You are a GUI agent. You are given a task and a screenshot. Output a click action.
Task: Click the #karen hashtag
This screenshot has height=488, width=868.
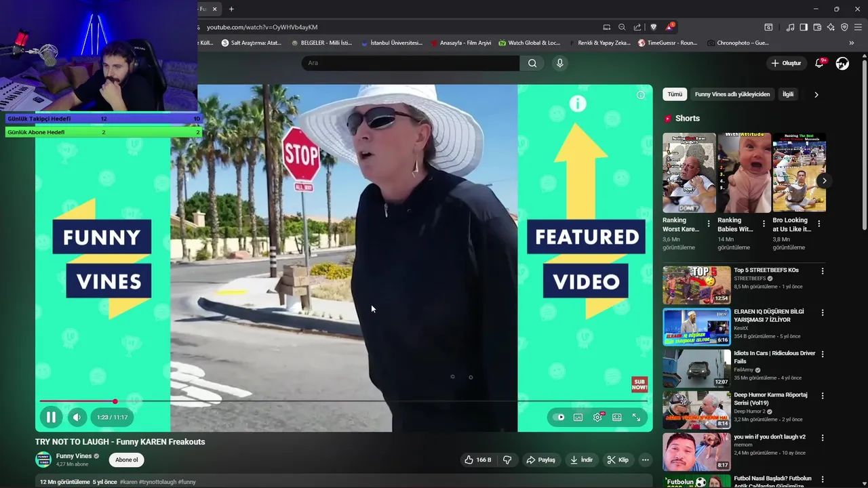(x=130, y=482)
